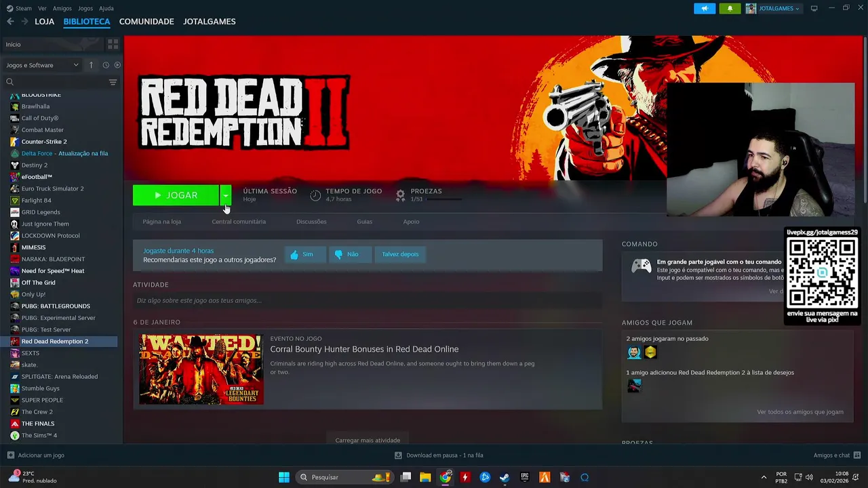868x488 pixels.
Task: Open Corral Bounty Hunter Bonuses event title
Action: point(364,349)
